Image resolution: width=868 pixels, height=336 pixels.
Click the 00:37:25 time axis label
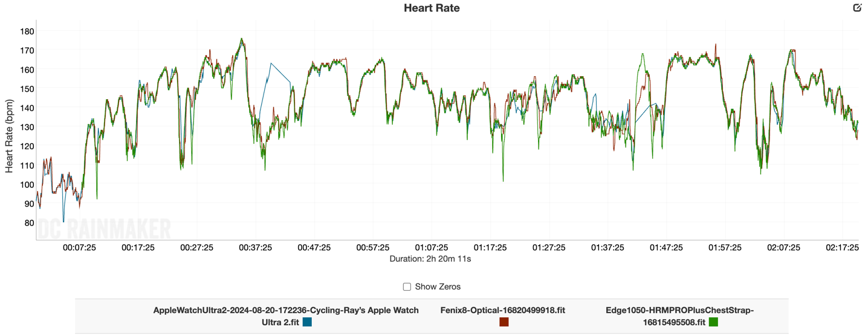[x=255, y=248]
